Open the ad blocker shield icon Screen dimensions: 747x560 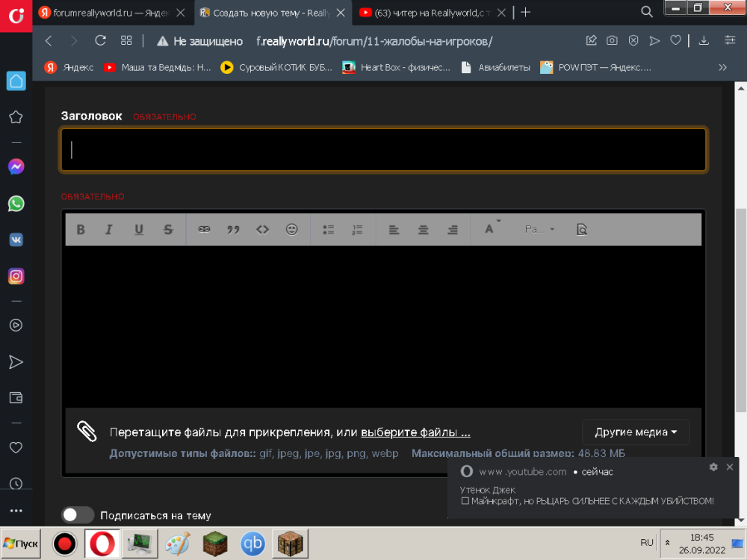pyautogui.click(x=633, y=41)
